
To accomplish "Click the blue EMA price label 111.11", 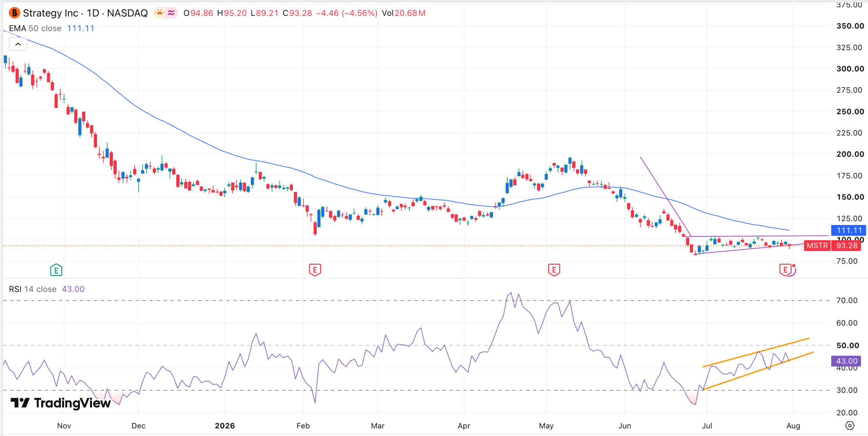I will click(x=848, y=230).
